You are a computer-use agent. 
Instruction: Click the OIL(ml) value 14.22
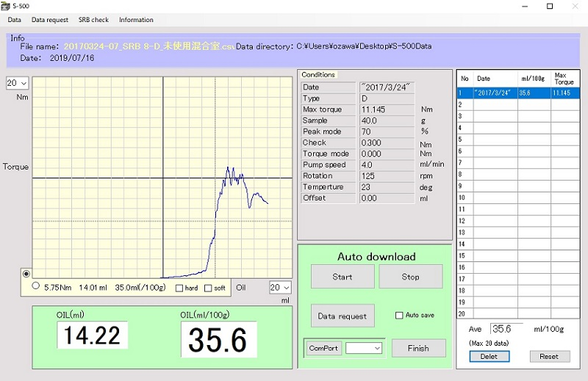(x=93, y=335)
